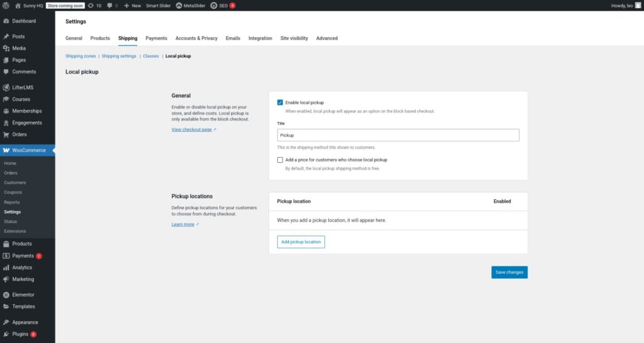Click the Analytics bar chart icon
The width and height of the screenshot is (644, 343).
click(x=6, y=268)
